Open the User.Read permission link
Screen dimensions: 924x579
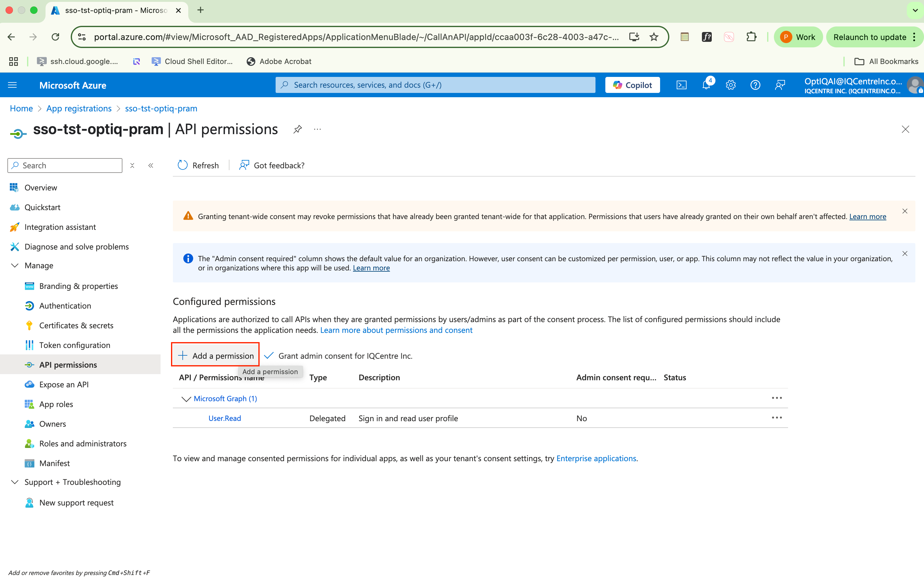[225, 418]
